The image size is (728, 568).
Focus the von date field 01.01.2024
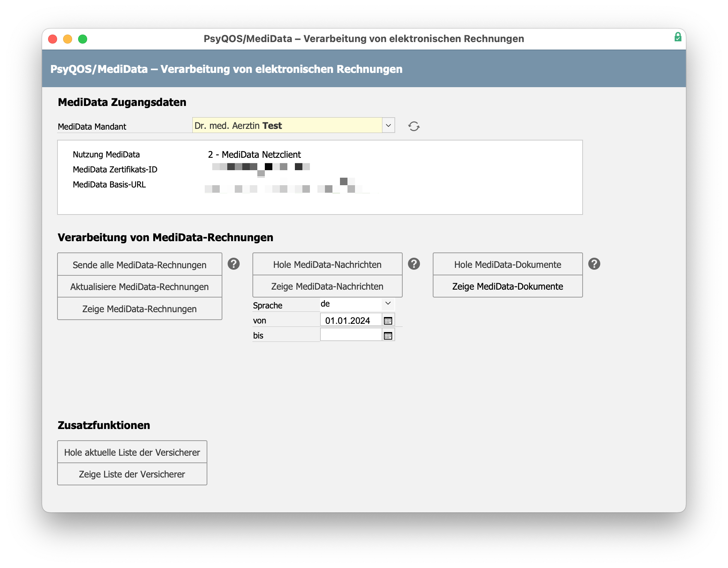pyautogui.click(x=351, y=320)
